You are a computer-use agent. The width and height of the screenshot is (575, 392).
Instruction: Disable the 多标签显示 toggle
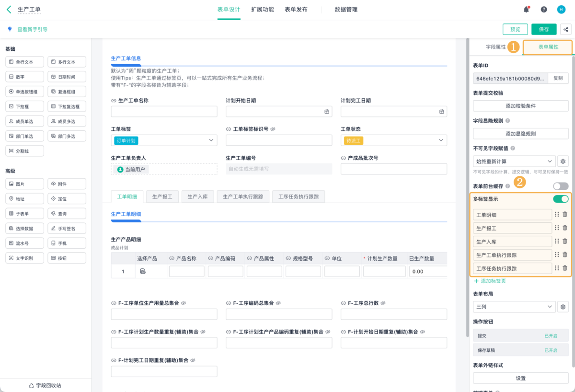point(560,199)
